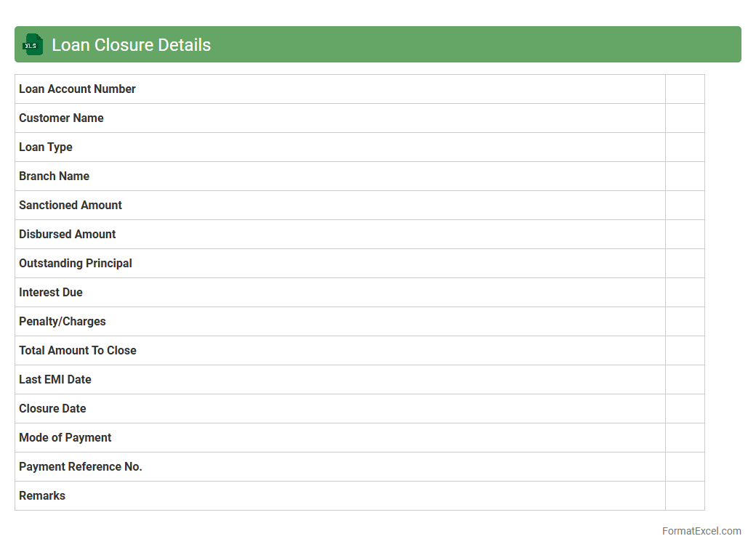This screenshot has height=552, width=756.
Task: Select the Last EMI Date label
Action: pos(55,379)
